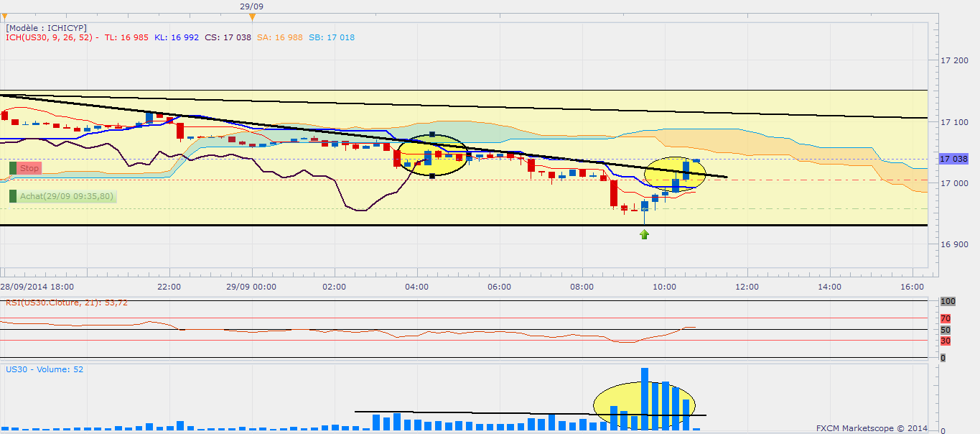
Task: Select the bottom square handle of the 04:00 ellipse
Action: [432, 176]
